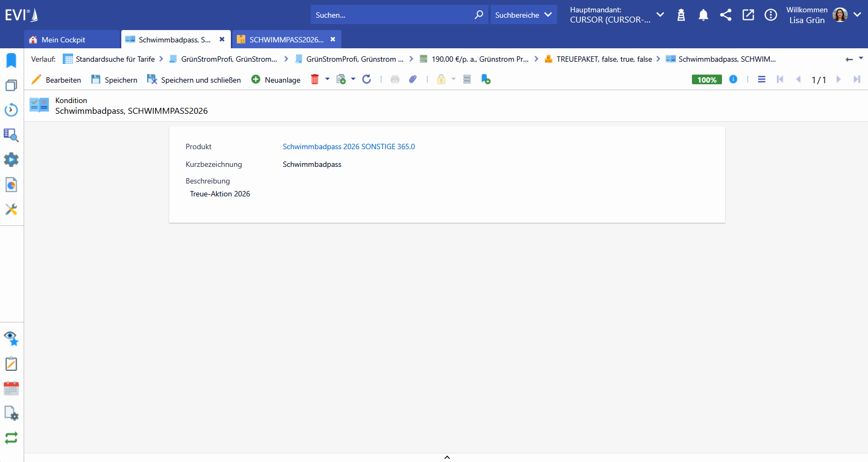Expand the bottom panel chevron
This screenshot has height=462, width=868.
(447, 458)
